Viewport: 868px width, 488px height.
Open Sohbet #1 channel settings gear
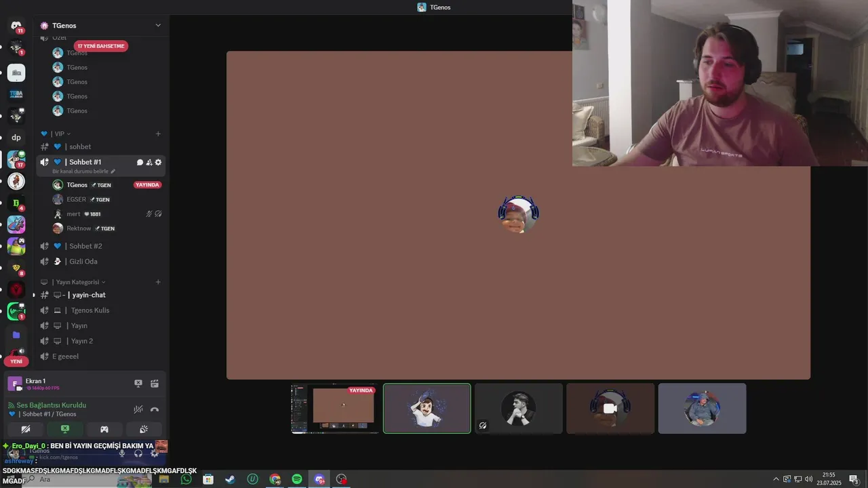(x=159, y=163)
